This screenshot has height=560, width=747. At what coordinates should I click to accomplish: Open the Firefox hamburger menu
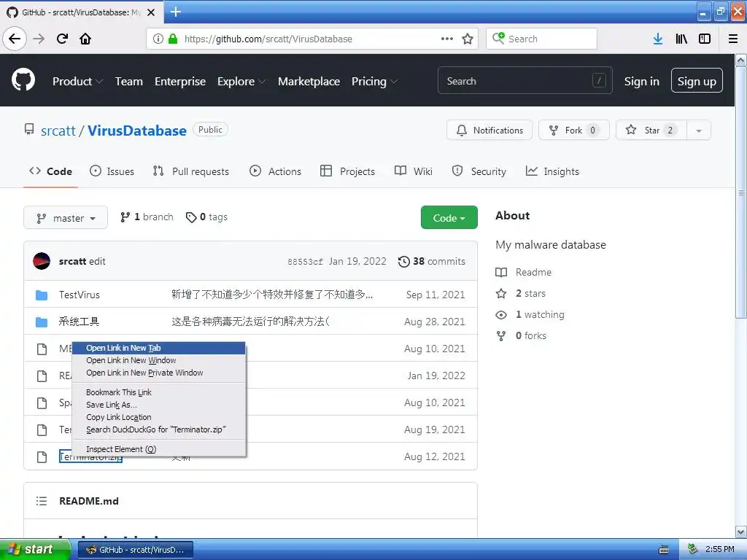733,39
